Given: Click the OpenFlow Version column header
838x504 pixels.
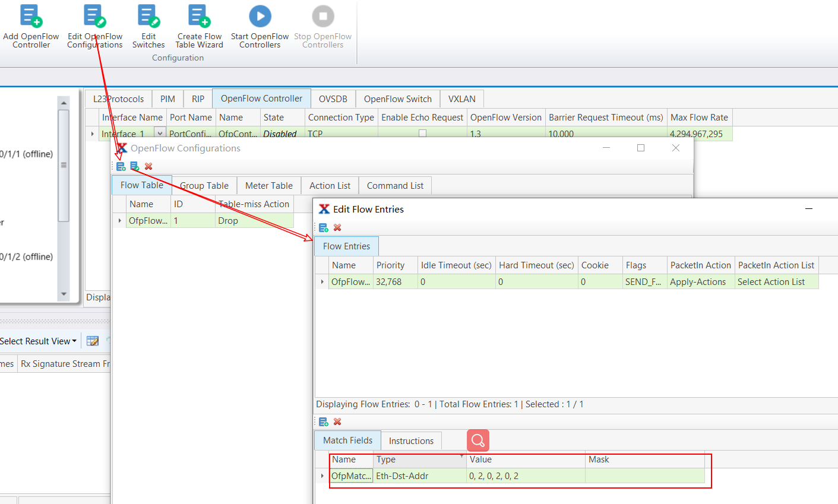Looking at the screenshot, I should (x=506, y=118).
